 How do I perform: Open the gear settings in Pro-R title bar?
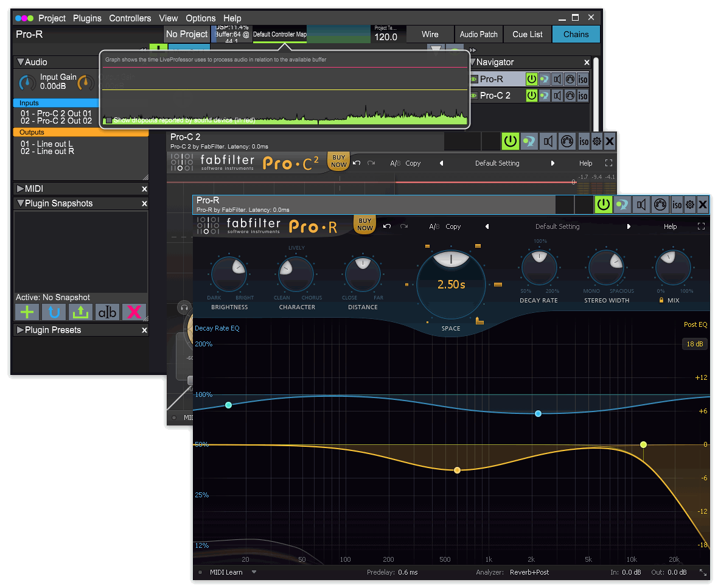click(x=690, y=205)
